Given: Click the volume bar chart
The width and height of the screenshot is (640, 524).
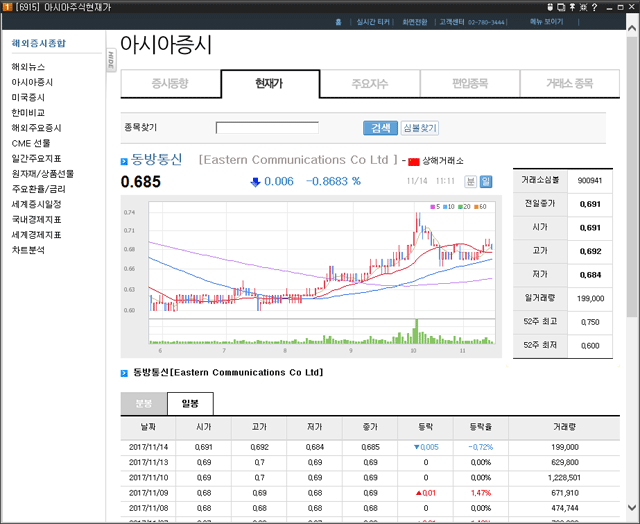Looking at the screenshot, I should (x=322, y=332).
